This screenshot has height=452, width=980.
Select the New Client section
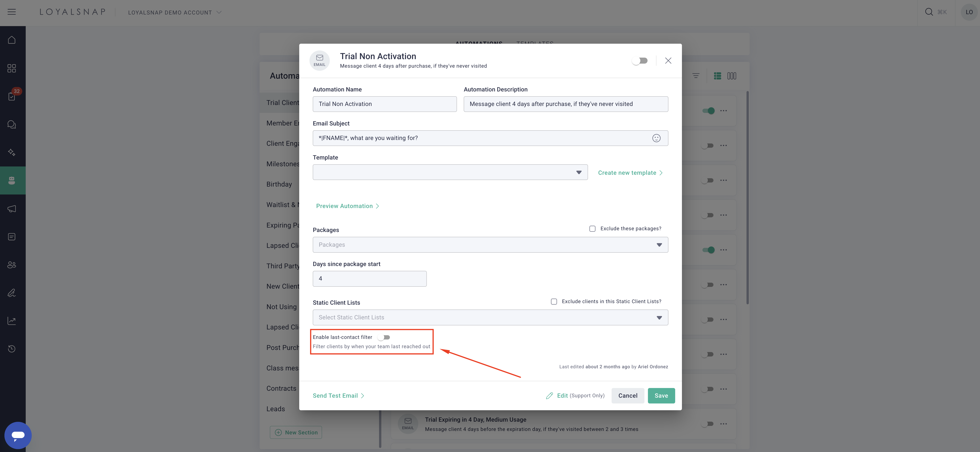point(283,286)
